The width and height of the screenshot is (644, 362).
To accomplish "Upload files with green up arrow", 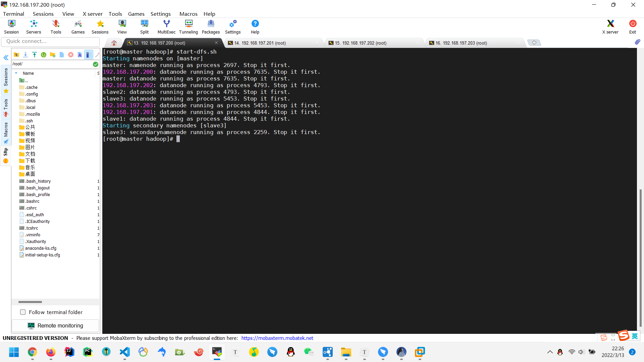I will [x=34, y=55].
